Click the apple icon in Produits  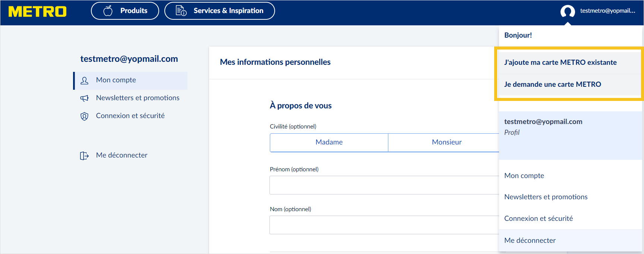pos(108,11)
